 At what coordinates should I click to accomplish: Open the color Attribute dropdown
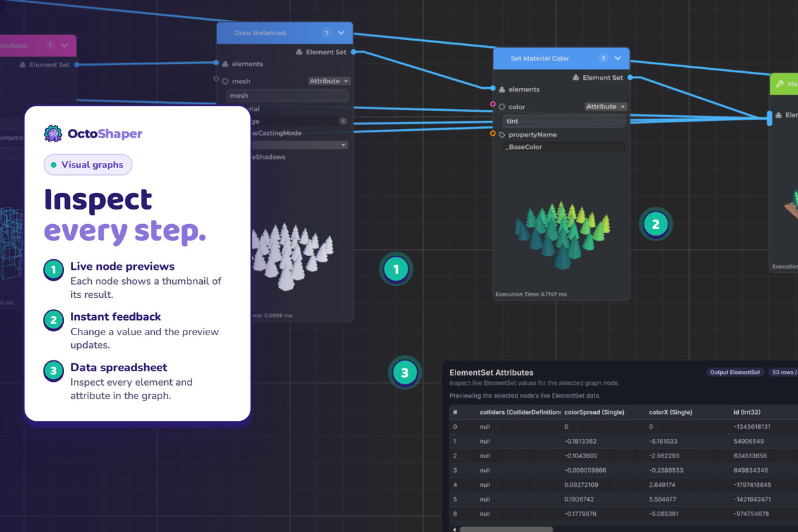pos(606,106)
